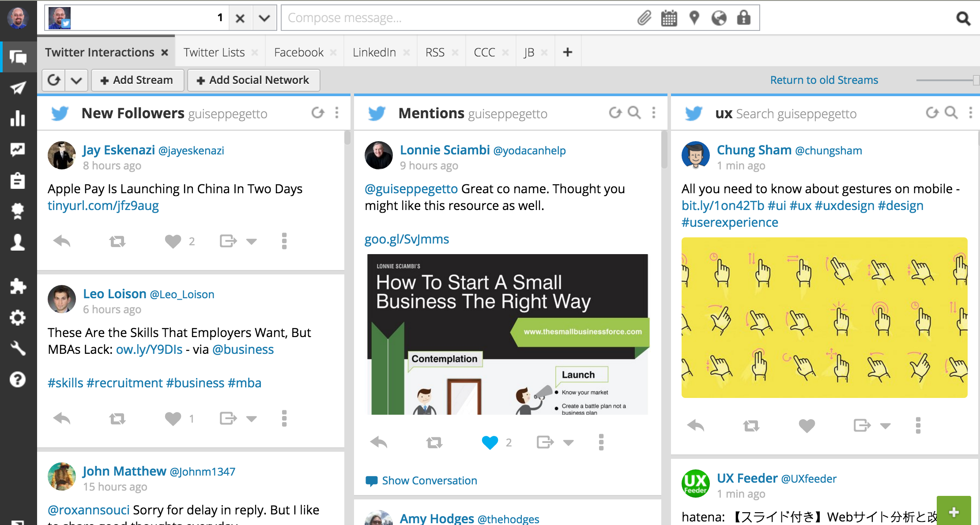This screenshot has width=980, height=525.
Task: Click the refresh all streams button
Action: tap(54, 80)
